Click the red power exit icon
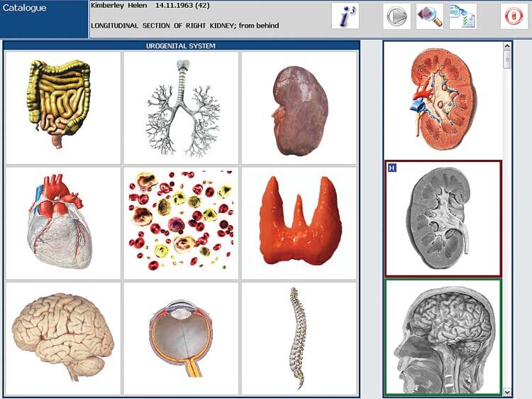 [514, 16]
